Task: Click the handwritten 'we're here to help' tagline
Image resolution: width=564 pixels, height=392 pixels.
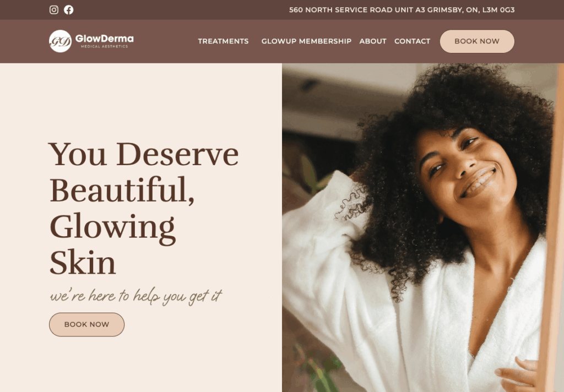Action: (135, 296)
